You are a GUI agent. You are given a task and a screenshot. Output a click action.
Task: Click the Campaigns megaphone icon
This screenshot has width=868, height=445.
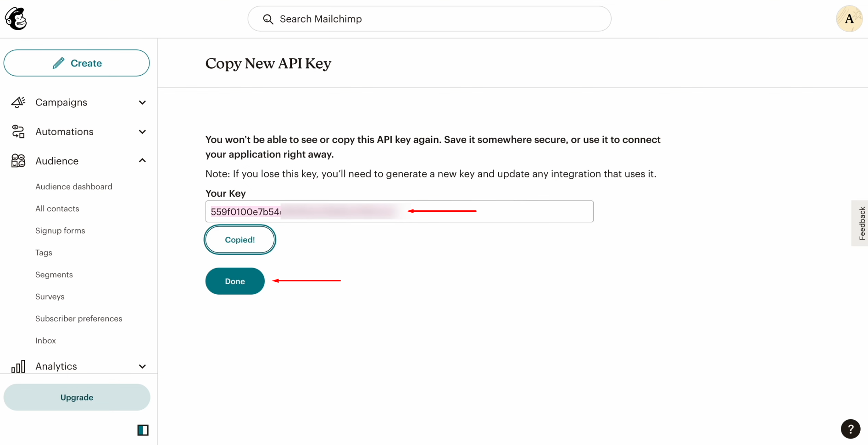coord(18,102)
